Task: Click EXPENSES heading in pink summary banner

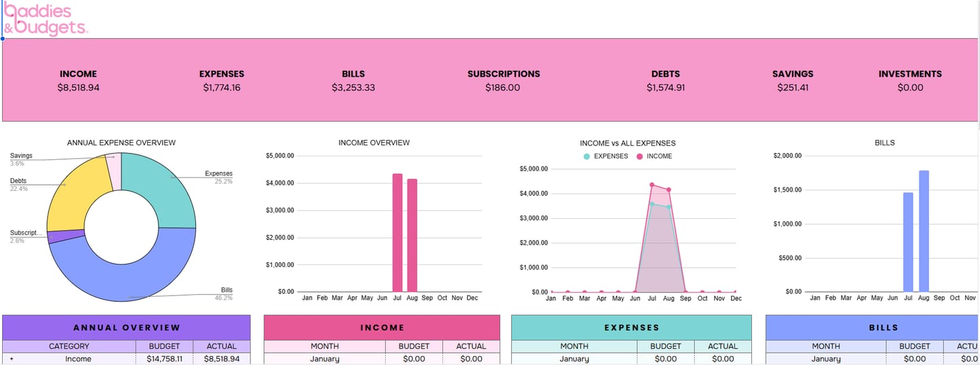Action: point(221,74)
